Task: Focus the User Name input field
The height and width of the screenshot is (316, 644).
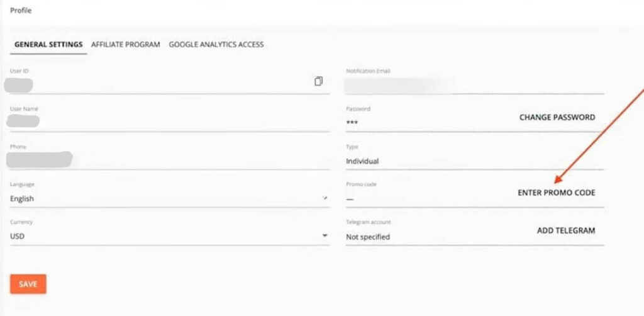Action: 170,121
